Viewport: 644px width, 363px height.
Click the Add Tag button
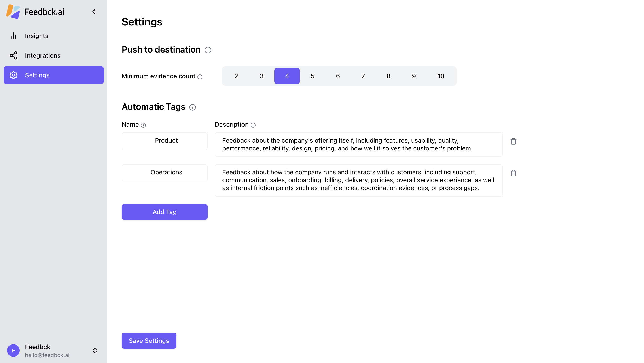point(164,212)
